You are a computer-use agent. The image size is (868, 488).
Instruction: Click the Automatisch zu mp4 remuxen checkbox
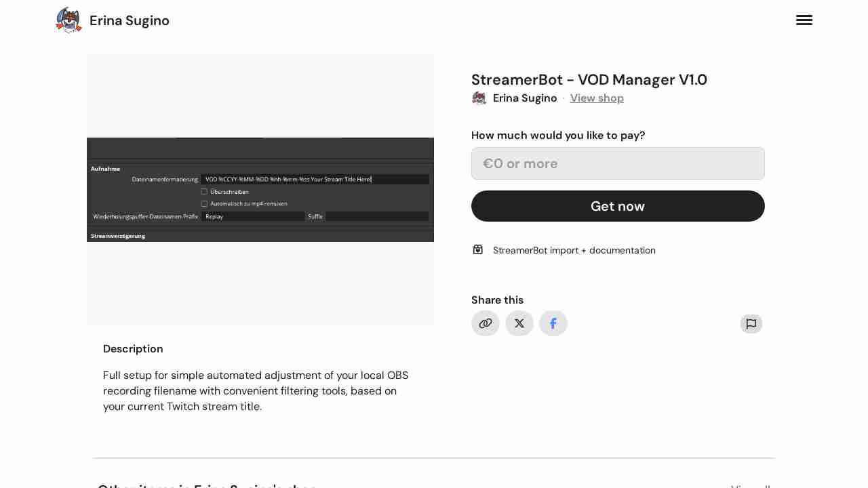coord(204,203)
